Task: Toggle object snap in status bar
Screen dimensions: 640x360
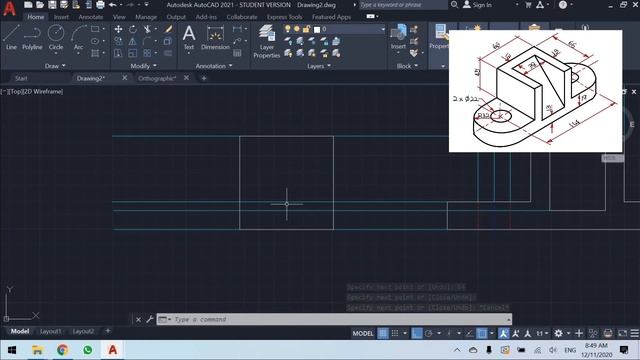Action: click(x=482, y=333)
